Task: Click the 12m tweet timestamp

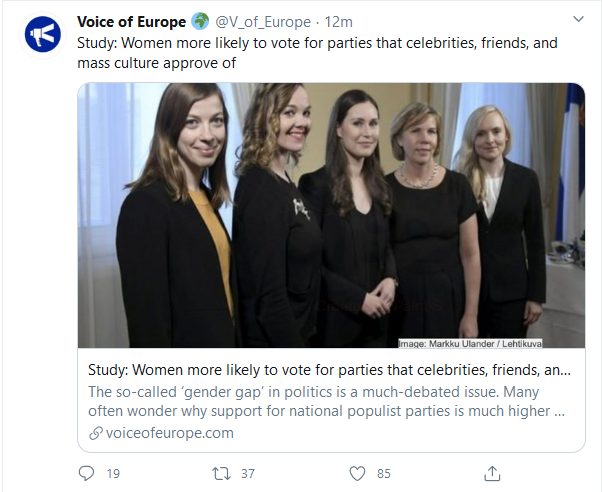Action: pyautogui.click(x=340, y=22)
